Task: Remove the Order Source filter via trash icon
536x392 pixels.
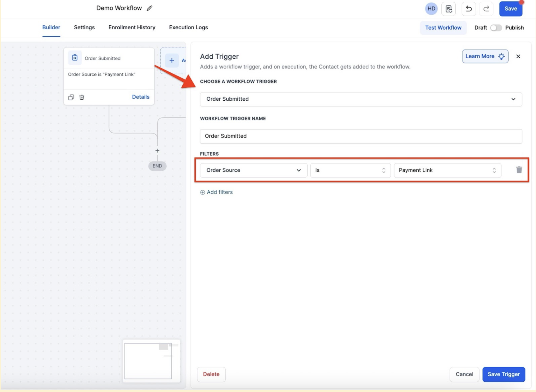Action: pyautogui.click(x=519, y=170)
